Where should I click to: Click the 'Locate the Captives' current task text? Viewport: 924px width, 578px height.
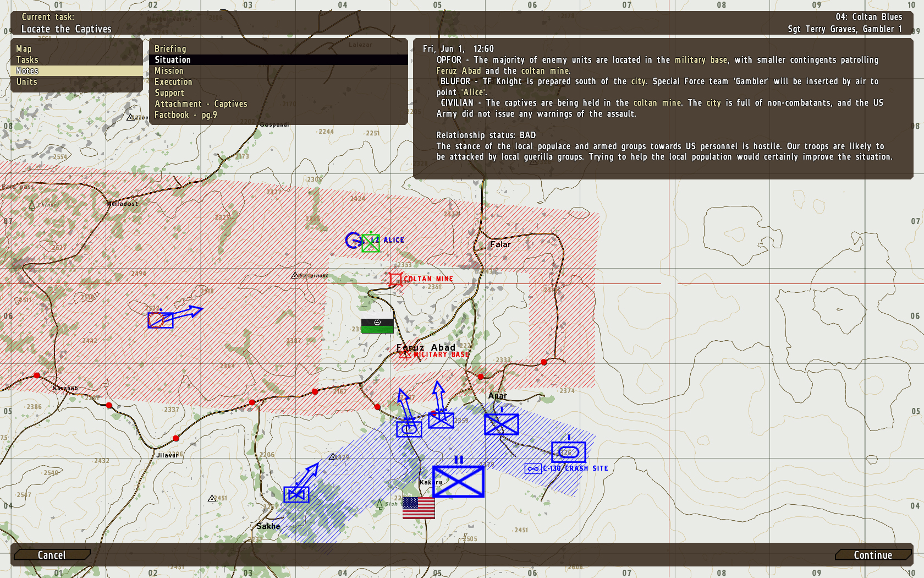(x=67, y=29)
